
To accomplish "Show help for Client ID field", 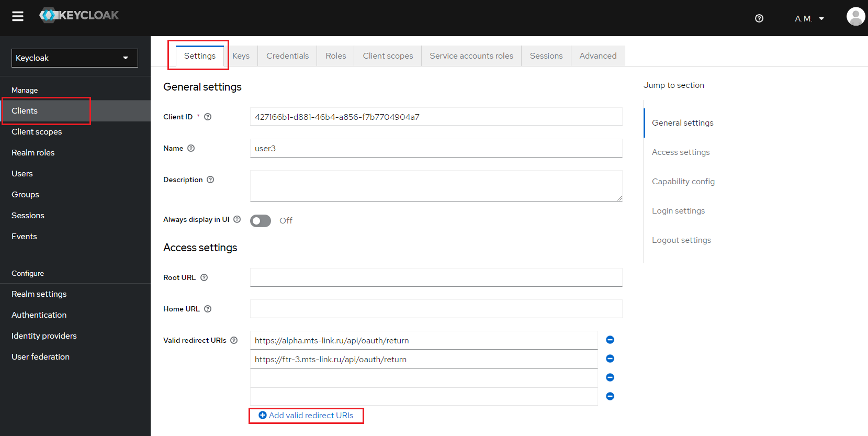I will pyautogui.click(x=208, y=117).
